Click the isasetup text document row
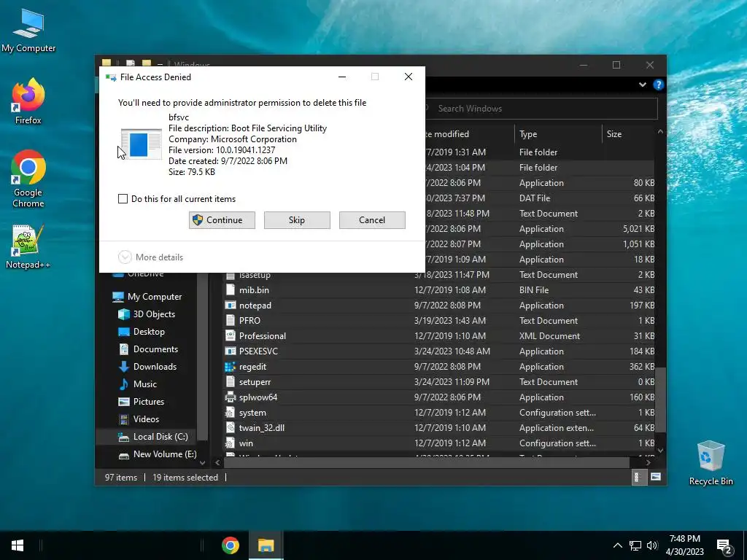The height and width of the screenshot is (560, 747). pyautogui.click(x=438, y=275)
